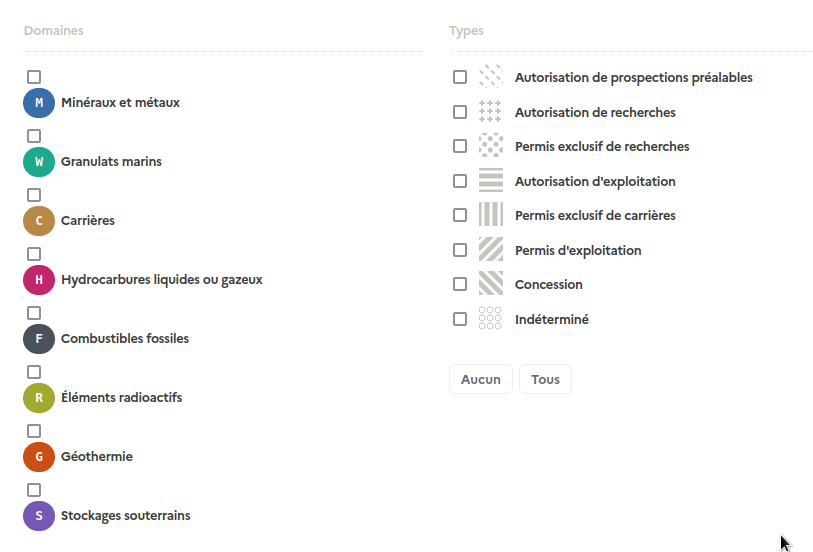Viewport: 813px width, 552px height.
Task: Click the orange G Géothermie badge
Action: [39, 457]
